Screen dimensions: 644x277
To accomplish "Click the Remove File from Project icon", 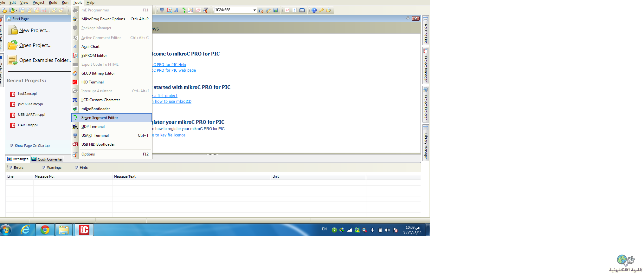I will (61, 10).
